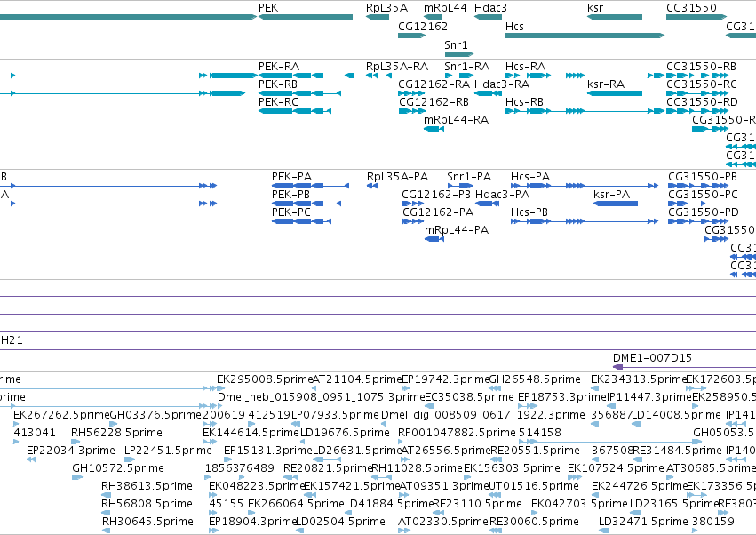Image resolution: width=756 pixels, height=535 pixels.
Task: Select transcript PEK-RA
Action: (x=306, y=76)
